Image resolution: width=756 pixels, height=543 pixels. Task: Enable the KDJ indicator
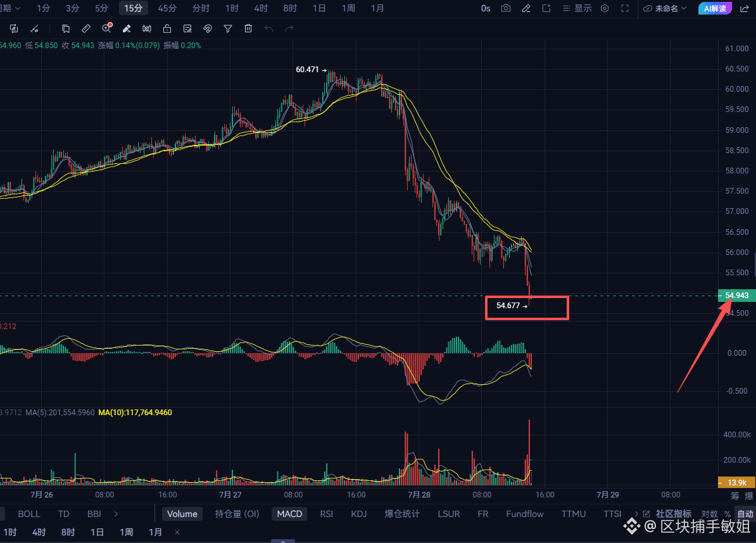click(359, 514)
